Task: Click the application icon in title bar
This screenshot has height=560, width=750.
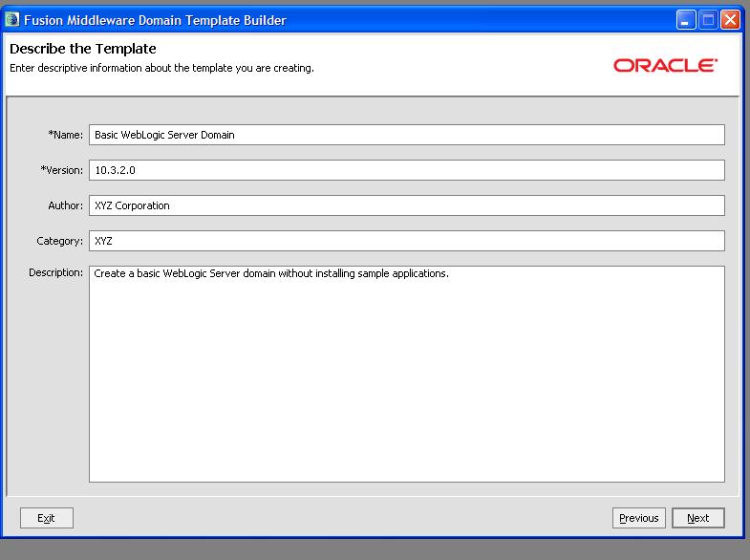Action: point(11,20)
